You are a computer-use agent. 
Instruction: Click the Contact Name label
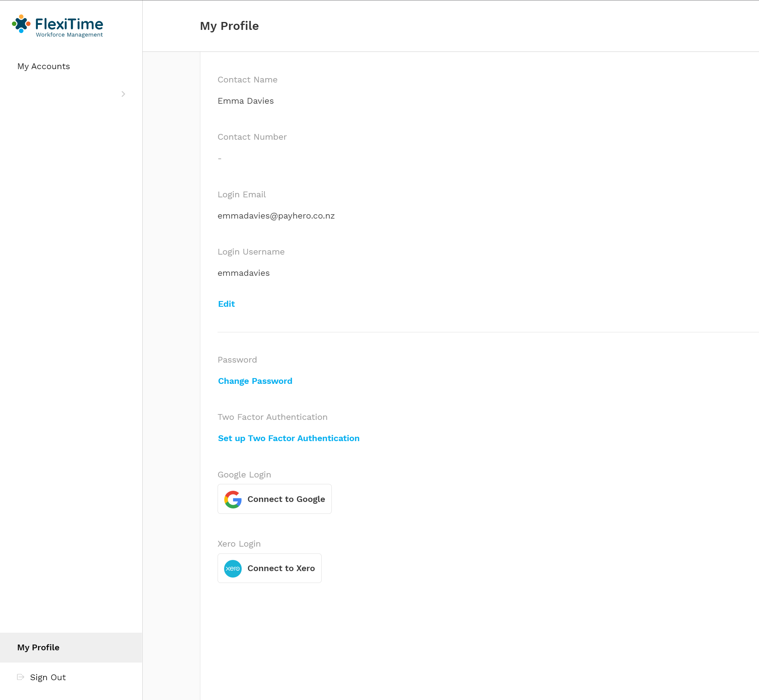point(247,80)
